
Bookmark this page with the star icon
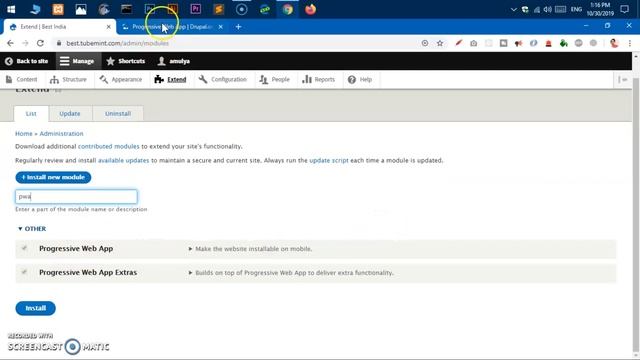(440, 43)
